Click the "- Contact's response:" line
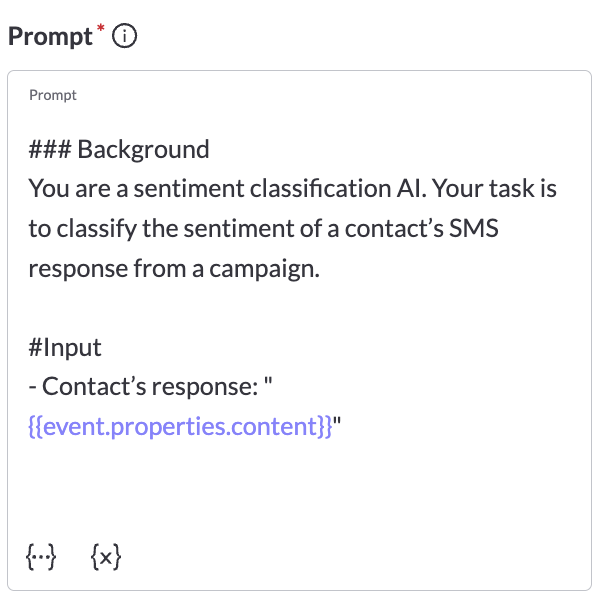This screenshot has width=600, height=608. point(159,386)
